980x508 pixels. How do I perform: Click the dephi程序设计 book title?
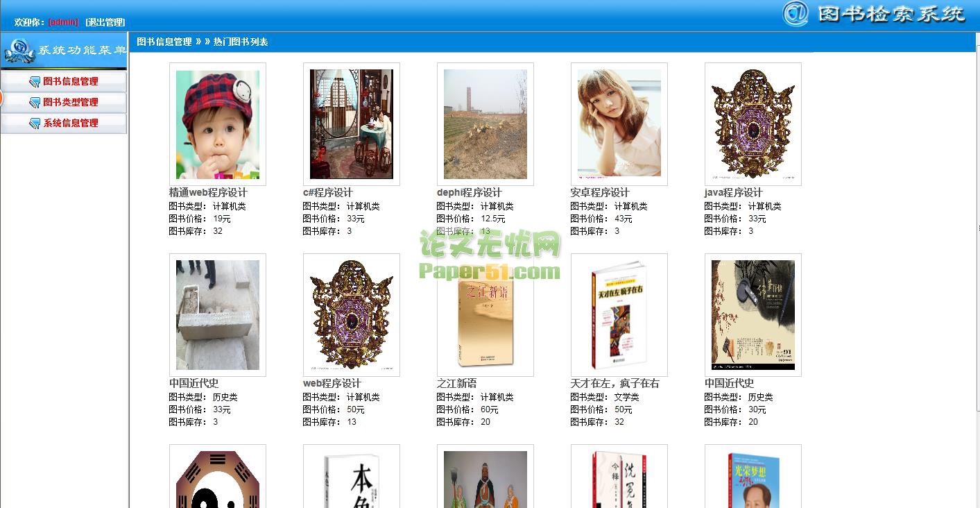tap(470, 192)
